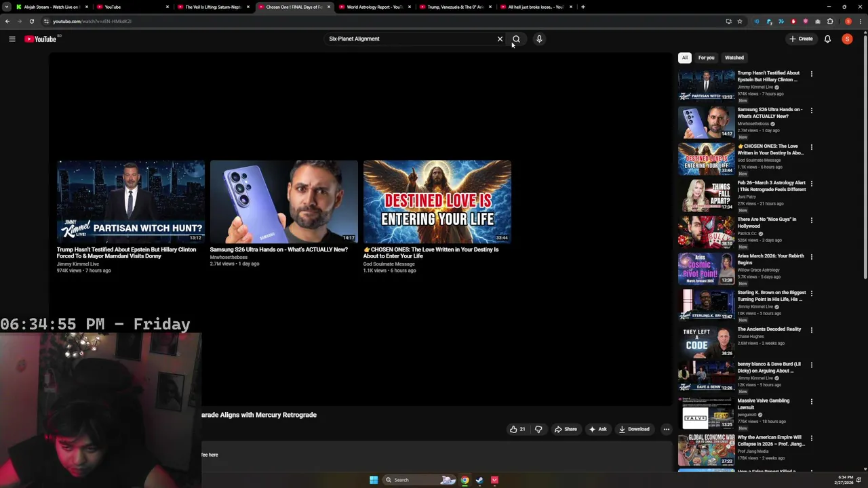
Task: Switch to Alyjah Stream browser tab
Action: [53, 7]
